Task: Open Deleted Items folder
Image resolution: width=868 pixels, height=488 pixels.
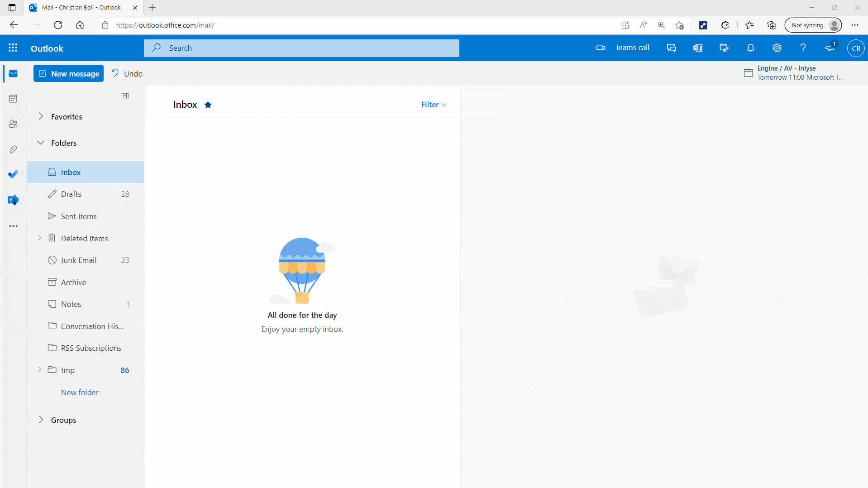Action: click(x=85, y=239)
